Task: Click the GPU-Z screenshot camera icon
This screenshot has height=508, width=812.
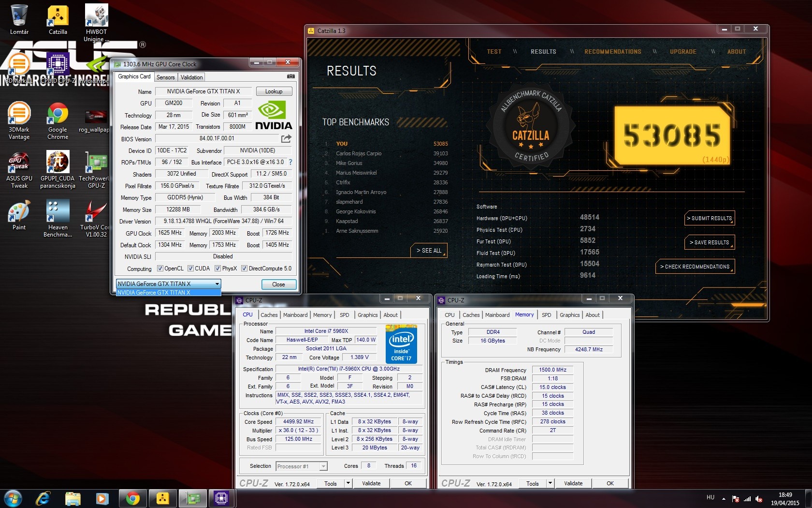Action: coord(291,76)
